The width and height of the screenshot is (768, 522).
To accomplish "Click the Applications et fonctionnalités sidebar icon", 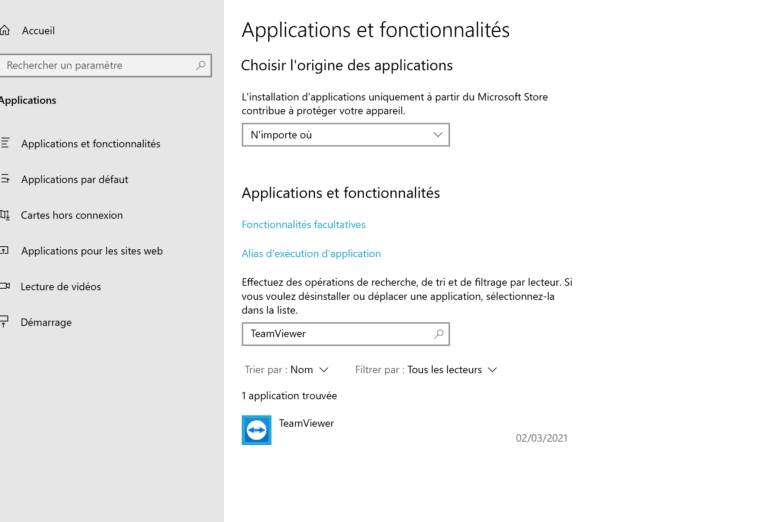I will pos(5,144).
